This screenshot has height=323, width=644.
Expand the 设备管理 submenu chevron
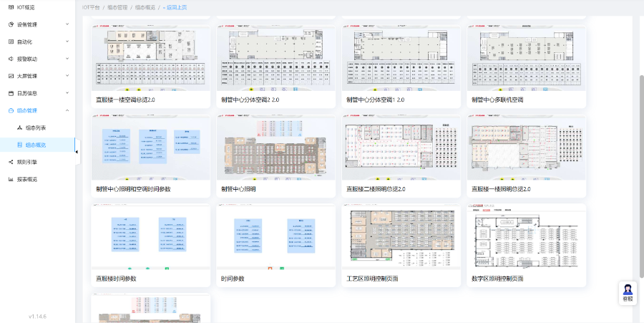[67, 24]
